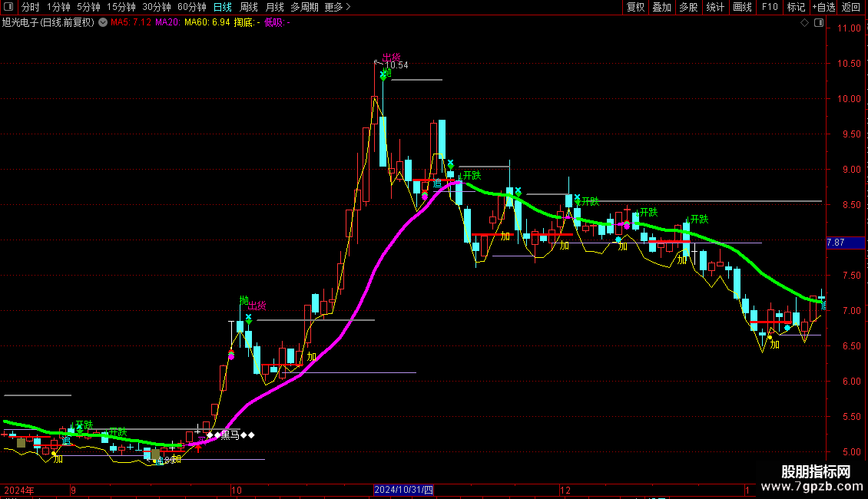Click the 2024年 label on time axis

(x=19, y=491)
